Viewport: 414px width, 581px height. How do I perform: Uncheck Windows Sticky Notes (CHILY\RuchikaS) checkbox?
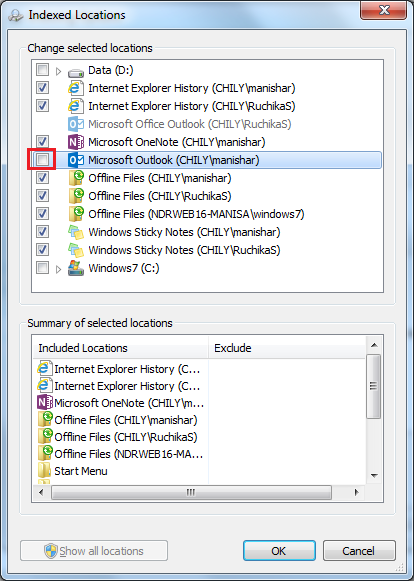coord(42,249)
